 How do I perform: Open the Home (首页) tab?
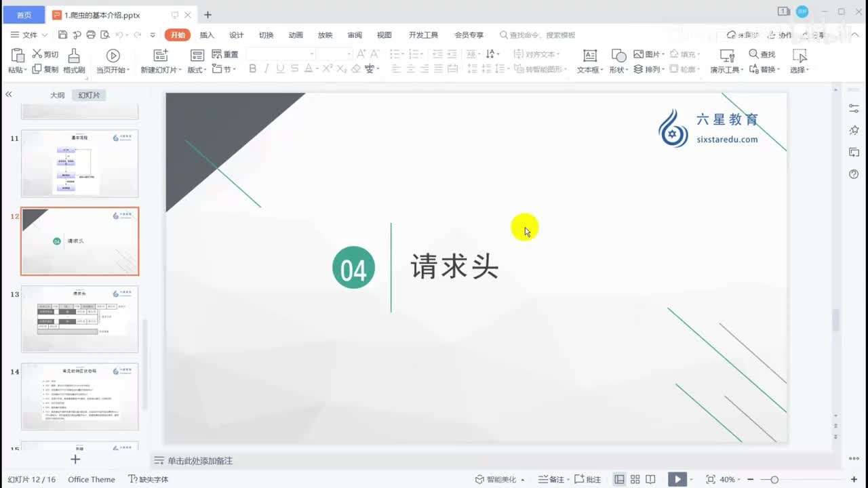23,15
